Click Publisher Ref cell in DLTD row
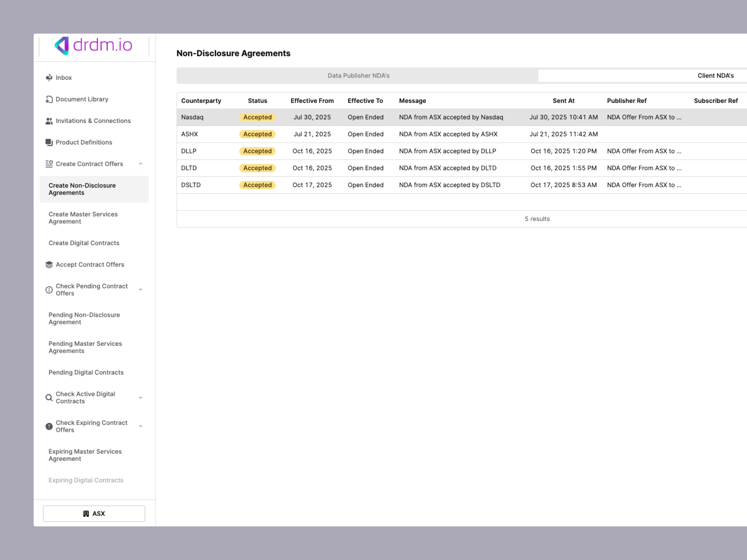 tap(644, 168)
